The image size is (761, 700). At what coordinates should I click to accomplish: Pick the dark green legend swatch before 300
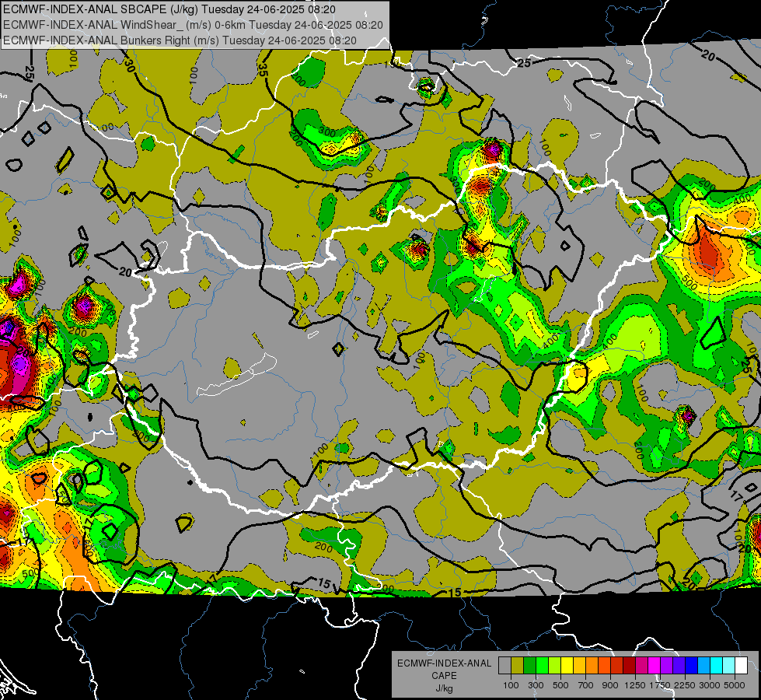pyautogui.click(x=529, y=666)
